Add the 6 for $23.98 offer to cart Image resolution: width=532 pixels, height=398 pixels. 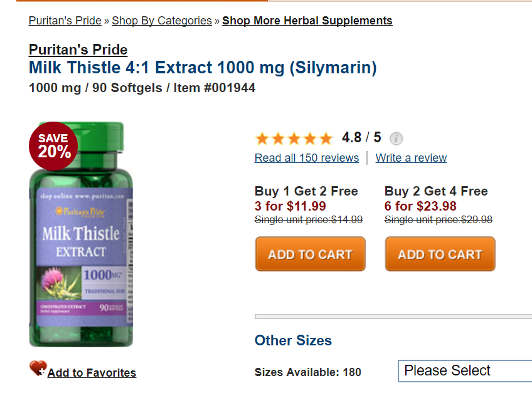[x=440, y=254]
